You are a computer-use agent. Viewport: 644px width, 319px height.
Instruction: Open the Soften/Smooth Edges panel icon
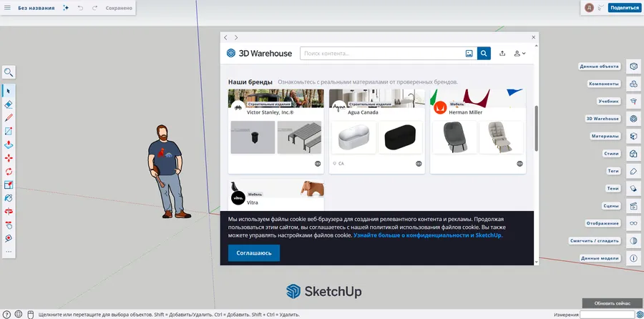(633, 241)
